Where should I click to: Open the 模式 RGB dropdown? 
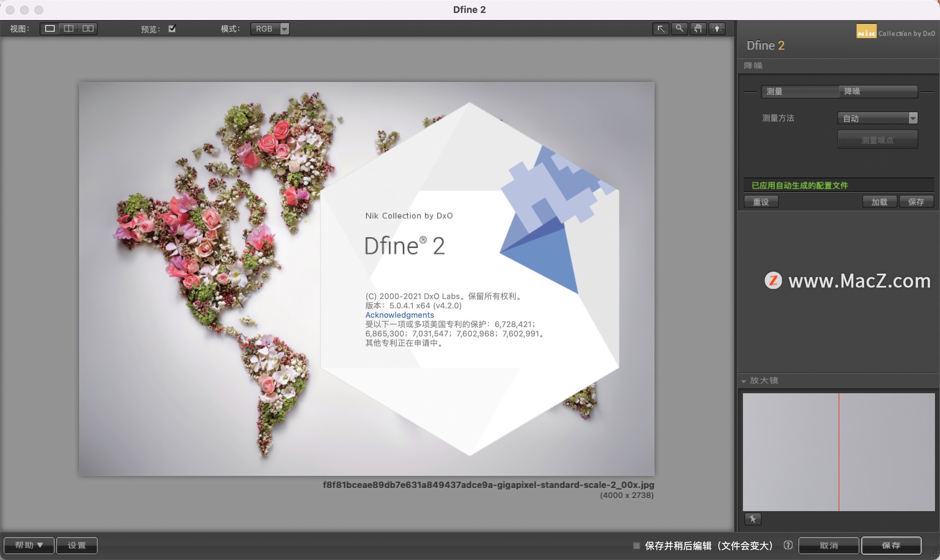click(270, 29)
